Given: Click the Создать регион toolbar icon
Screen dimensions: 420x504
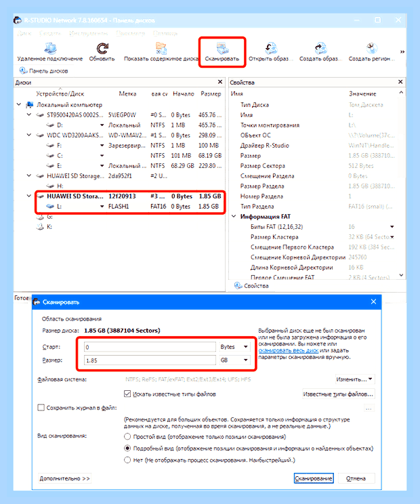Looking at the screenshot, I should [372, 49].
